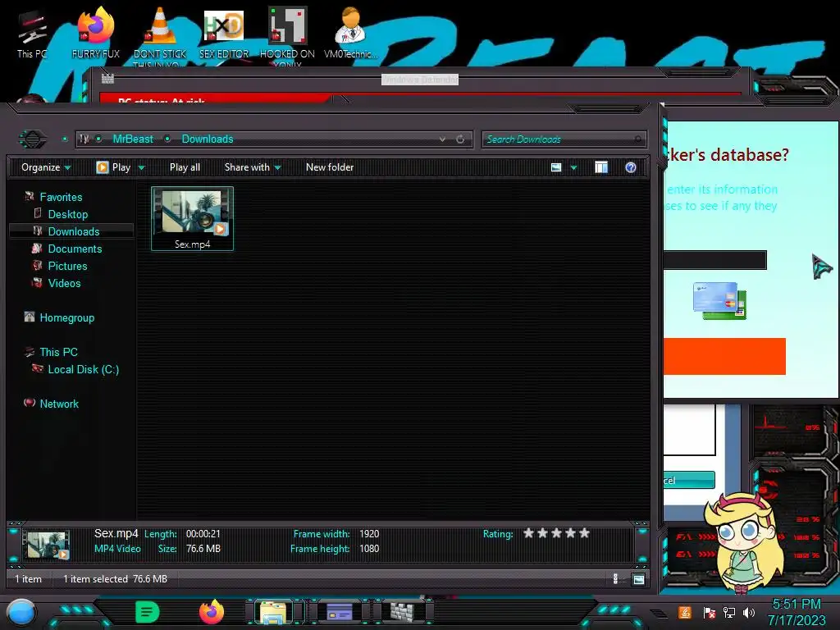Create a New folder

(x=330, y=167)
